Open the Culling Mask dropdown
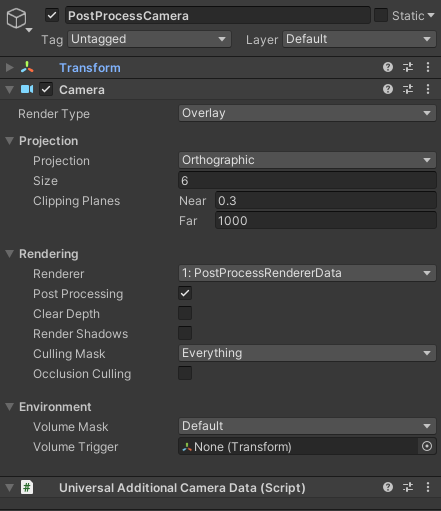The height and width of the screenshot is (511, 441). coord(307,353)
